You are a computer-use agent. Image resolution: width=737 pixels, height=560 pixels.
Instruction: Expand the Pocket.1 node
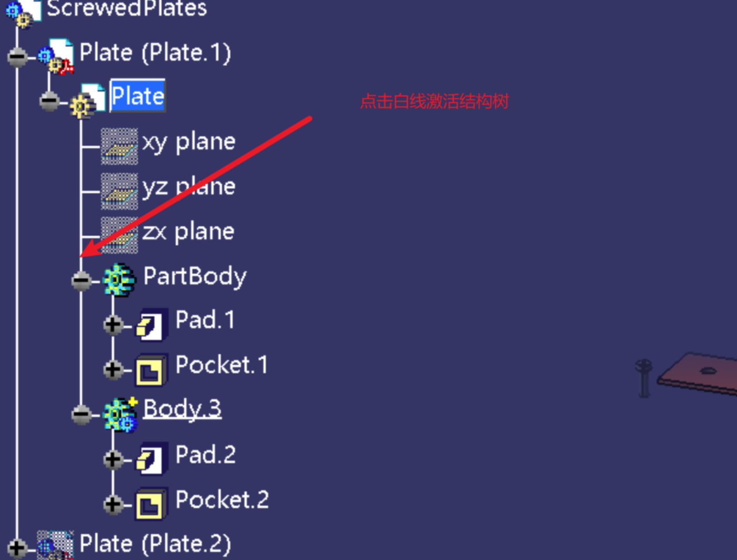113,369
